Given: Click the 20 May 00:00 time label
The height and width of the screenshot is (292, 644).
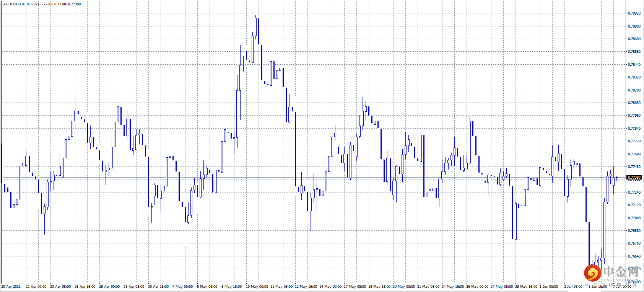Looking at the screenshot, I should point(404,287).
